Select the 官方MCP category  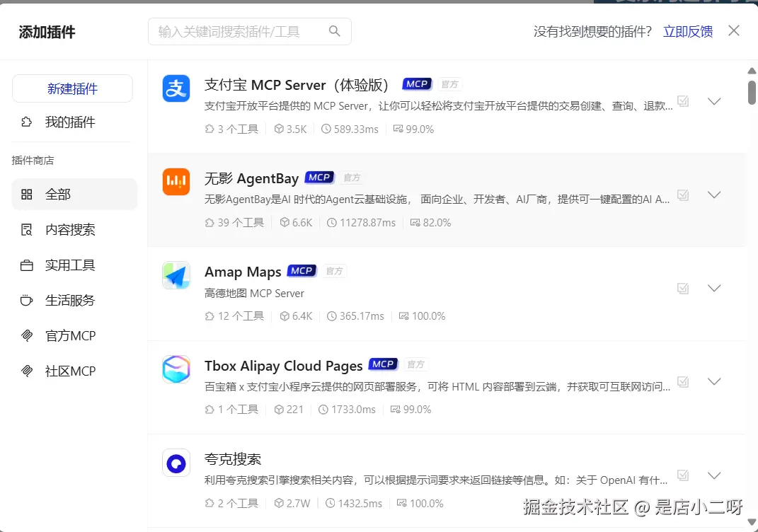pyautogui.click(x=74, y=336)
